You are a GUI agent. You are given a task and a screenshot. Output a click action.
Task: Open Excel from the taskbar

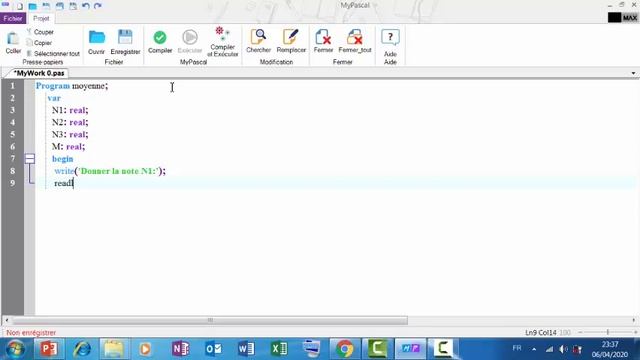click(279, 349)
